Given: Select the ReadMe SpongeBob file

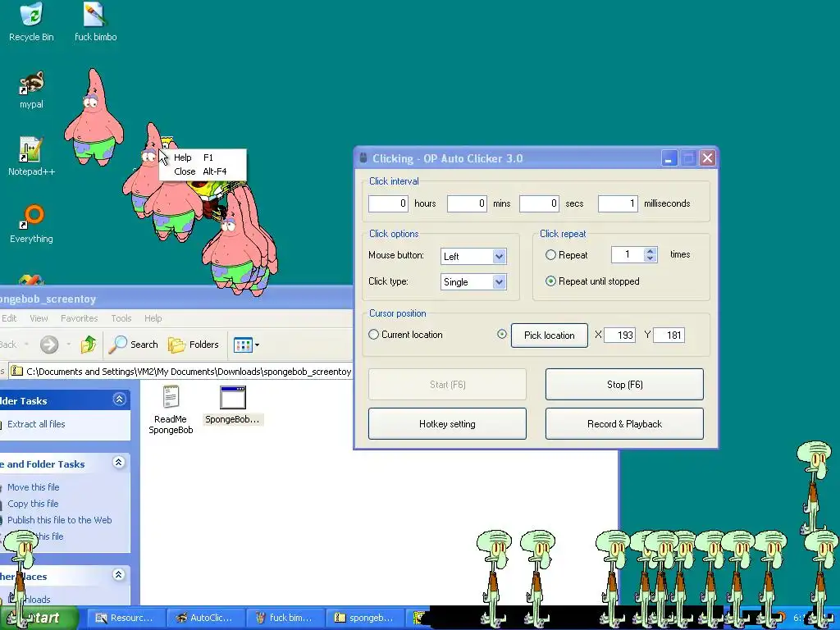Looking at the screenshot, I should click(x=171, y=409).
